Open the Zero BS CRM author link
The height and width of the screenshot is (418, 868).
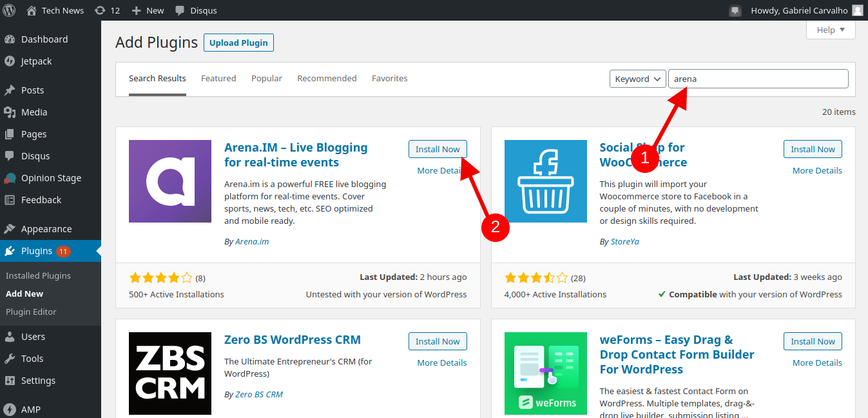coord(259,395)
